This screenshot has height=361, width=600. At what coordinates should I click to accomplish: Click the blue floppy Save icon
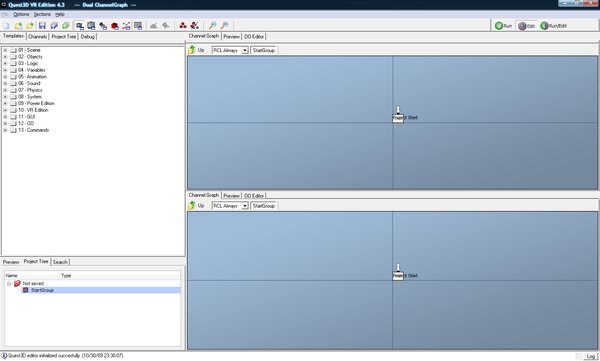(x=42, y=26)
